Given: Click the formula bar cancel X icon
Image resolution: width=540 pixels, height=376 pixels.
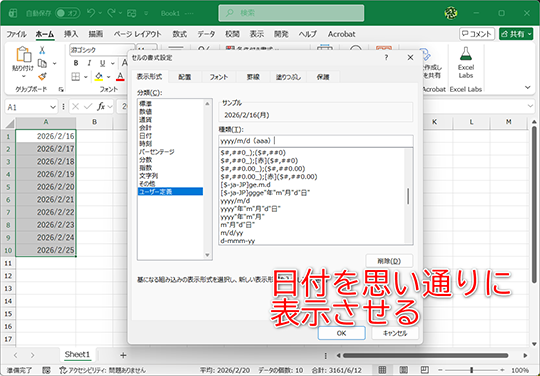Looking at the screenshot, I should coord(75,107).
